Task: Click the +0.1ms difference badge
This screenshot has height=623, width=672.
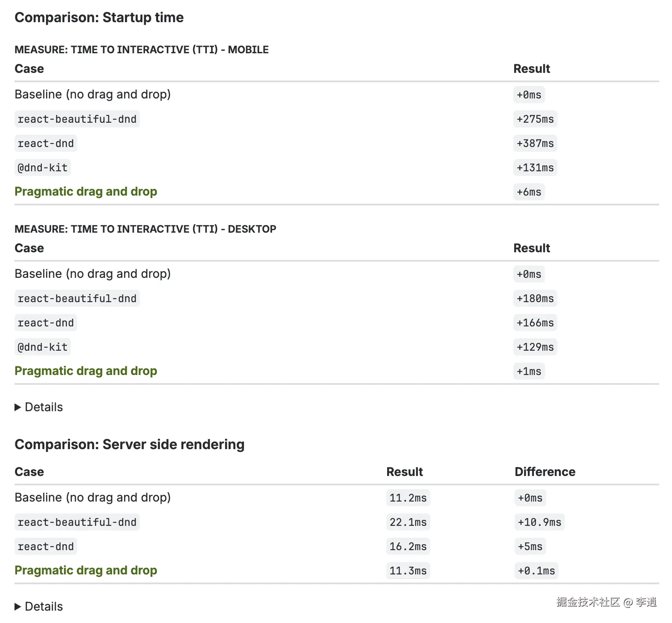Action: point(536,571)
